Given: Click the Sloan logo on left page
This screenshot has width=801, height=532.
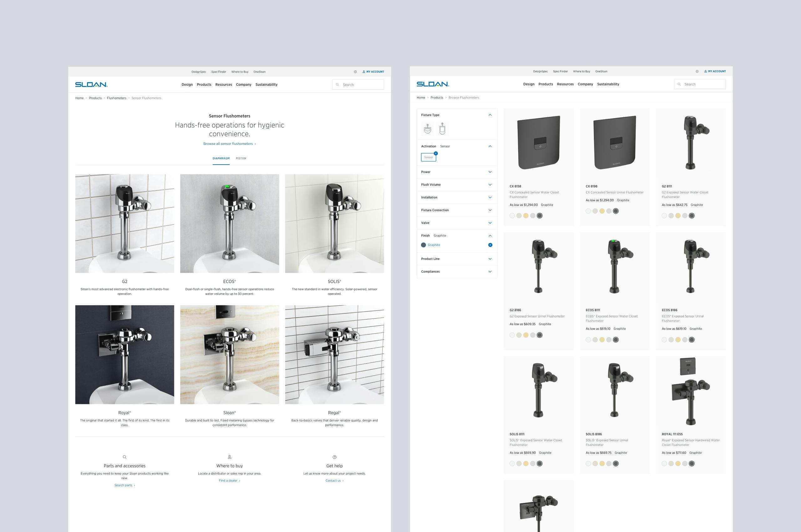Looking at the screenshot, I should coord(91,84).
